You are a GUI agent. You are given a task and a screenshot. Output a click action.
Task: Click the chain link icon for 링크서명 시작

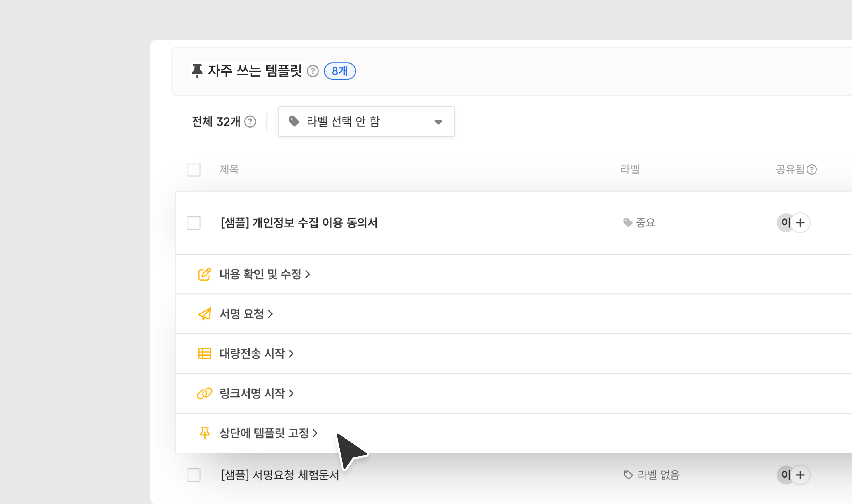(x=204, y=393)
